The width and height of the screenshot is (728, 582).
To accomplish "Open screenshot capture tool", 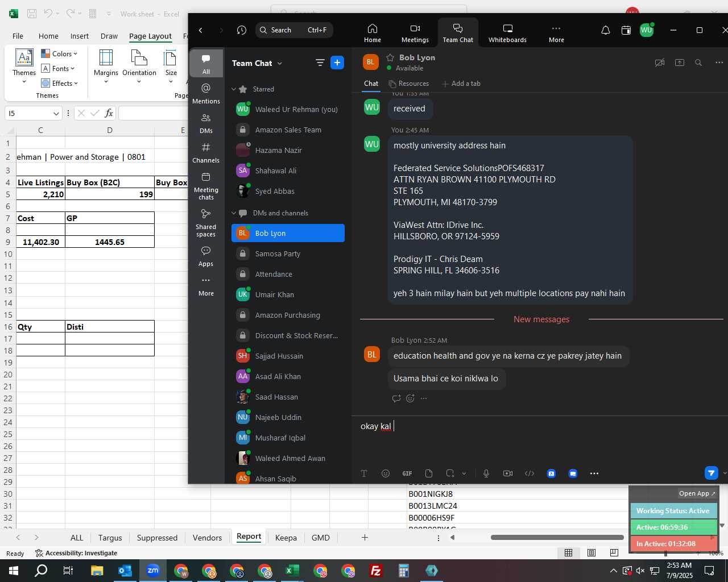I will pos(450,473).
